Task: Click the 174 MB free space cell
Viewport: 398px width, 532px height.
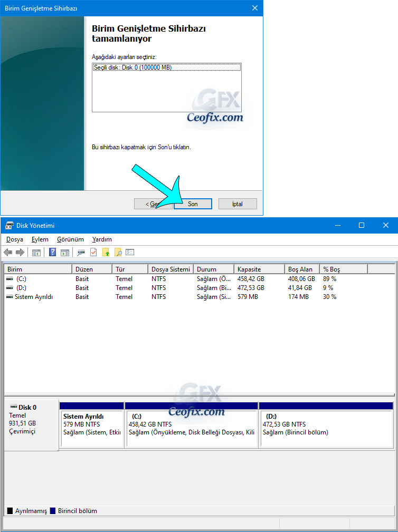Action: (298, 296)
